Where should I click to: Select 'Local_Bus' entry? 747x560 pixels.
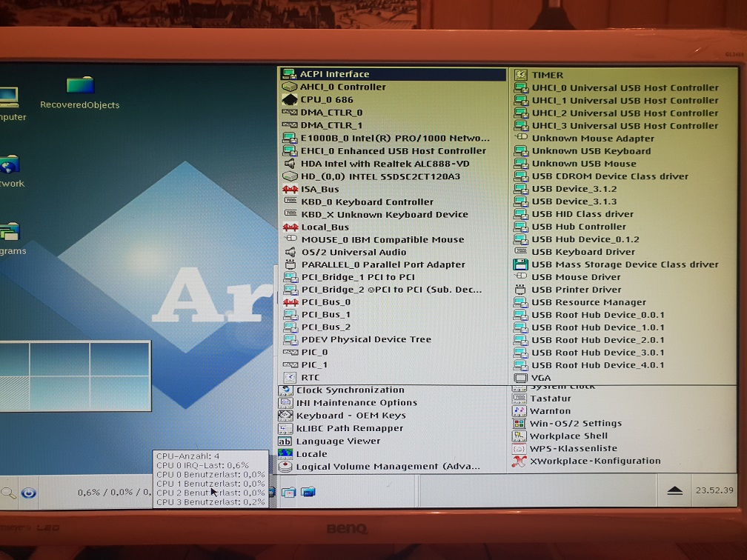(x=325, y=227)
